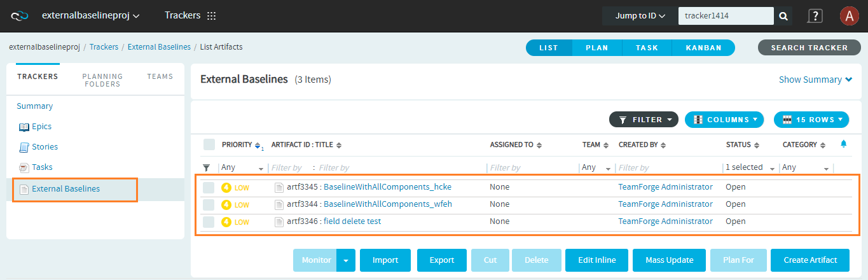Open Category filter Any dropdown
This screenshot has width=868, height=280.
(806, 167)
